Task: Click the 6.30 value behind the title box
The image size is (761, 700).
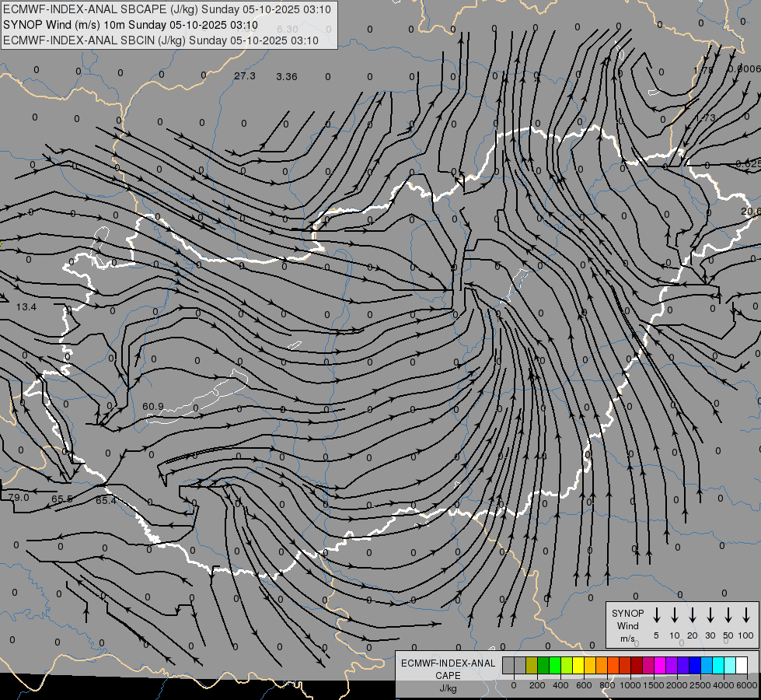Action: 288,29
